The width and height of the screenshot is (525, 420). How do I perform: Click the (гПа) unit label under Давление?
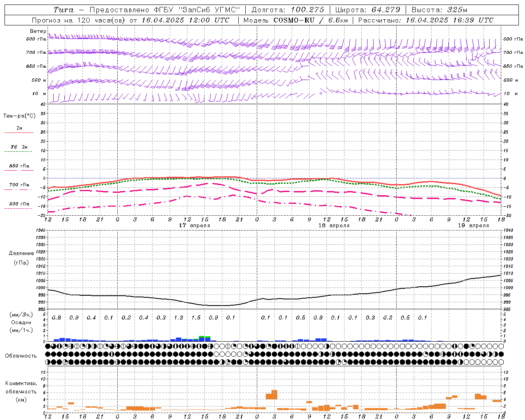[x=21, y=262]
